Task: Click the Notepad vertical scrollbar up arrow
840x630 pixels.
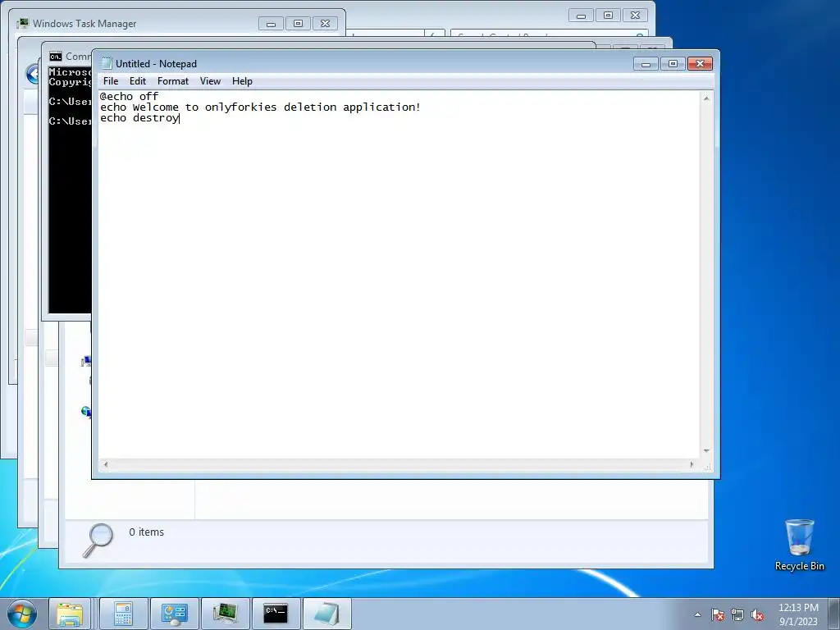Action: pyautogui.click(x=706, y=98)
